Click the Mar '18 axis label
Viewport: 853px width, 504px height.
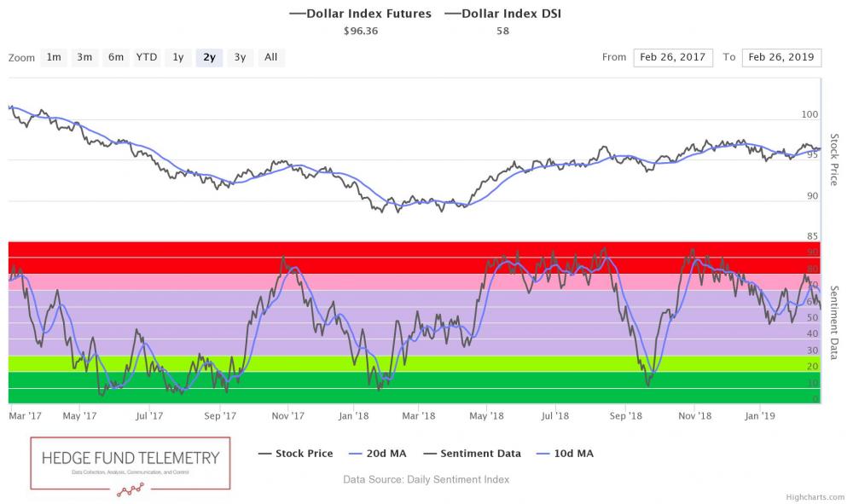tap(418, 416)
